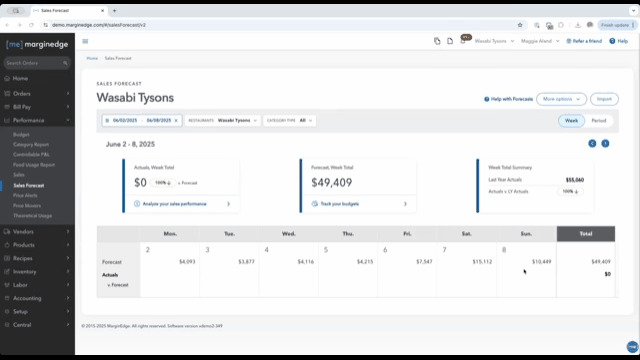
Task: Expand the Orders sidebar menu
Action: (x=37, y=93)
